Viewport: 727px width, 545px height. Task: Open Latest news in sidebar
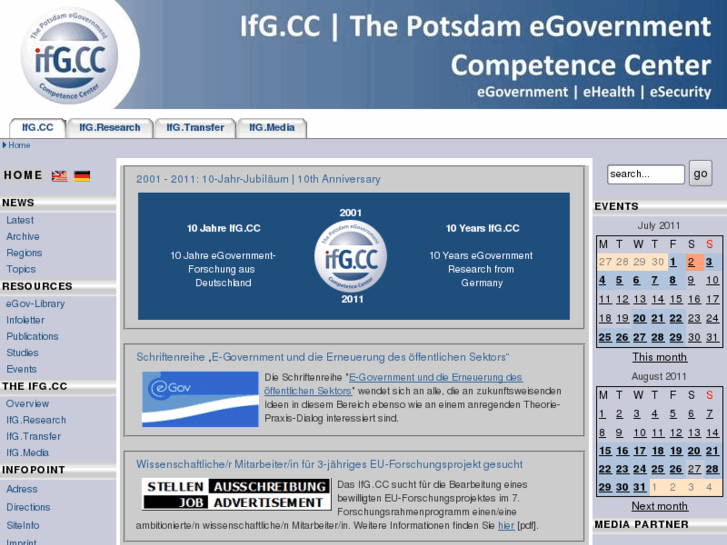pyautogui.click(x=20, y=220)
